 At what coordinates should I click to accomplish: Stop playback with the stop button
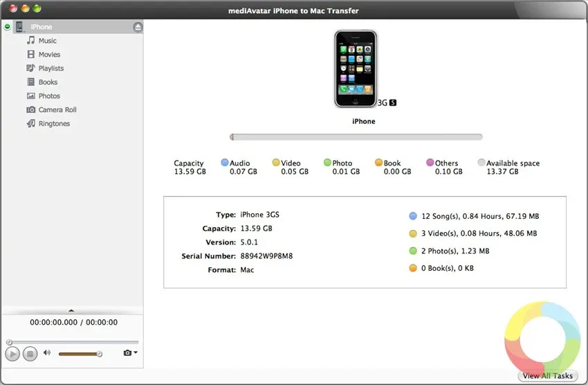point(30,353)
